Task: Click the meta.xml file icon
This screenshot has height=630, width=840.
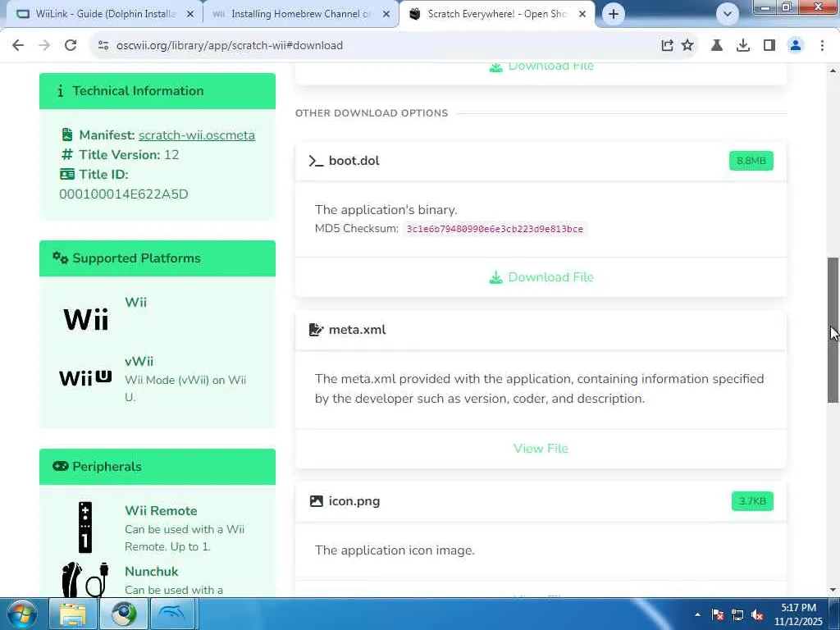Action: point(316,330)
